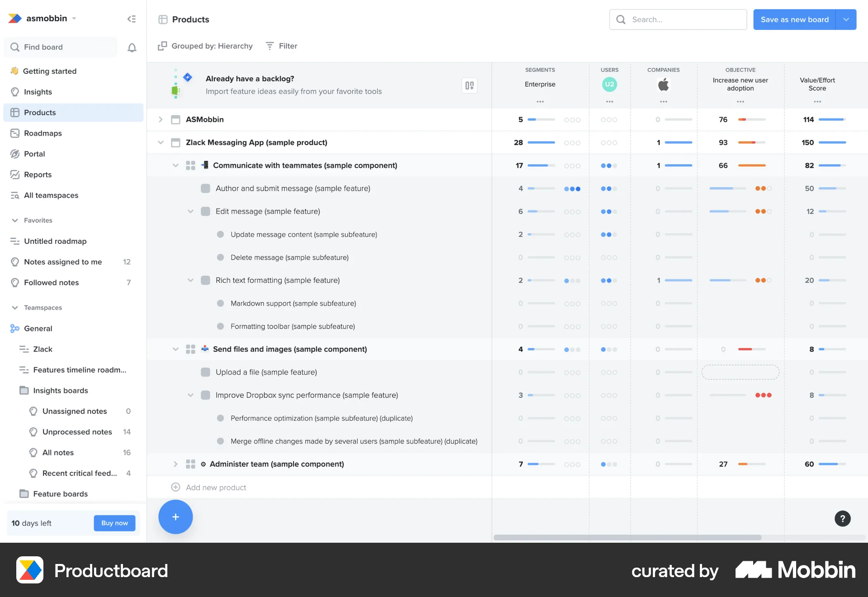Click the Buy now button
Viewport: 868px width, 597px height.
(114, 523)
